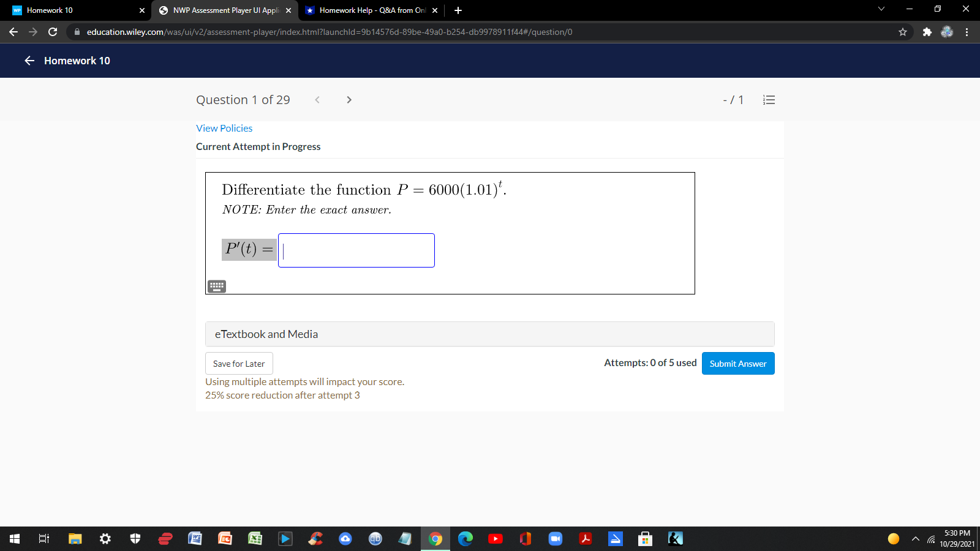The height and width of the screenshot is (551, 980).
Task: Open Microsoft Excel from the taskbar
Action: [255, 539]
